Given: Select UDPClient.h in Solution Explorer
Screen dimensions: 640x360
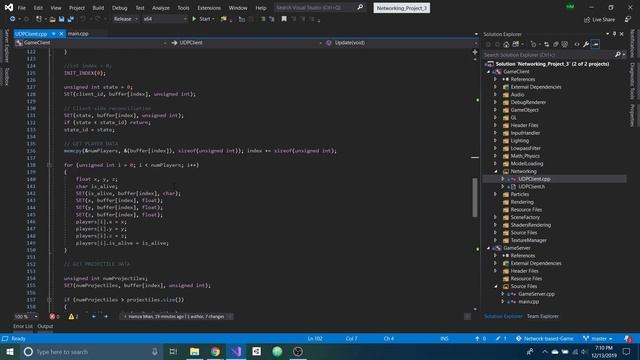Looking at the screenshot, I should click(531, 187).
